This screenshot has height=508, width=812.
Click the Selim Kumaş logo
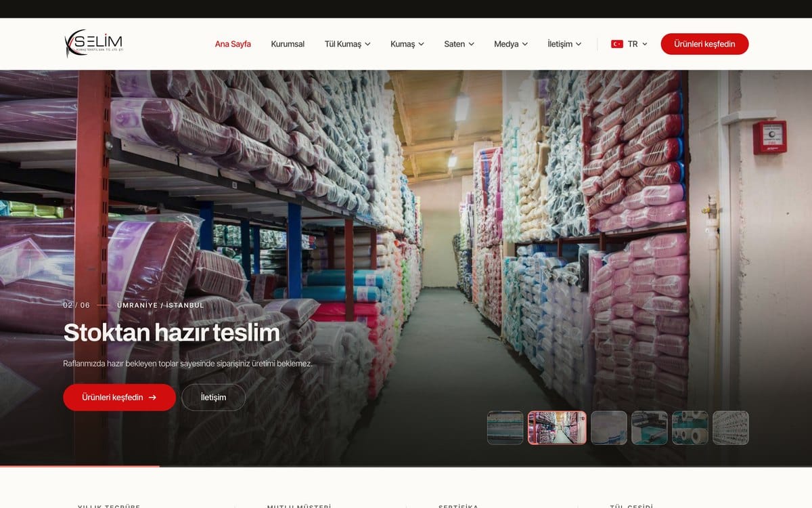(93, 44)
